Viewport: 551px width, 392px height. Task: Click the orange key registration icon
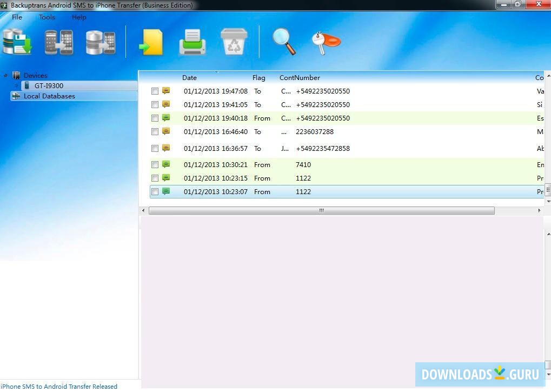point(326,42)
